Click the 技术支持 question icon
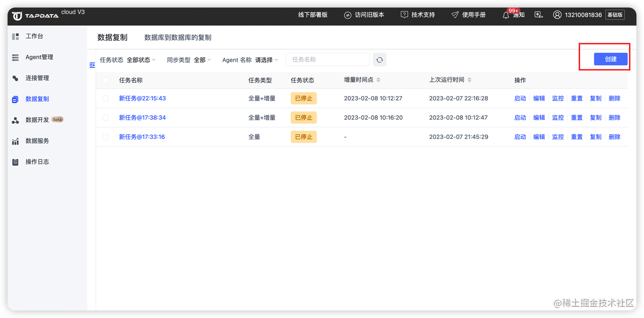Screen dimensions: 644x318 click(x=405, y=15)
